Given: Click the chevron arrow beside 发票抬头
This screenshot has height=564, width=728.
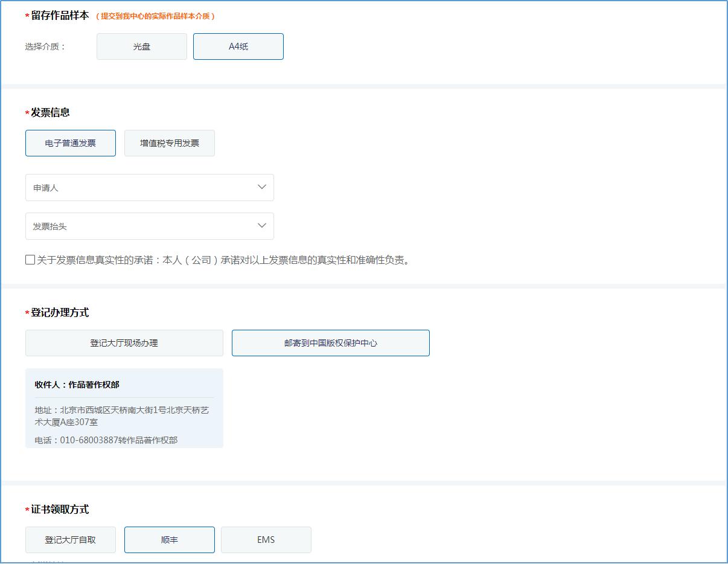Looking at the screenshot, I should click(x=261, y=225).
